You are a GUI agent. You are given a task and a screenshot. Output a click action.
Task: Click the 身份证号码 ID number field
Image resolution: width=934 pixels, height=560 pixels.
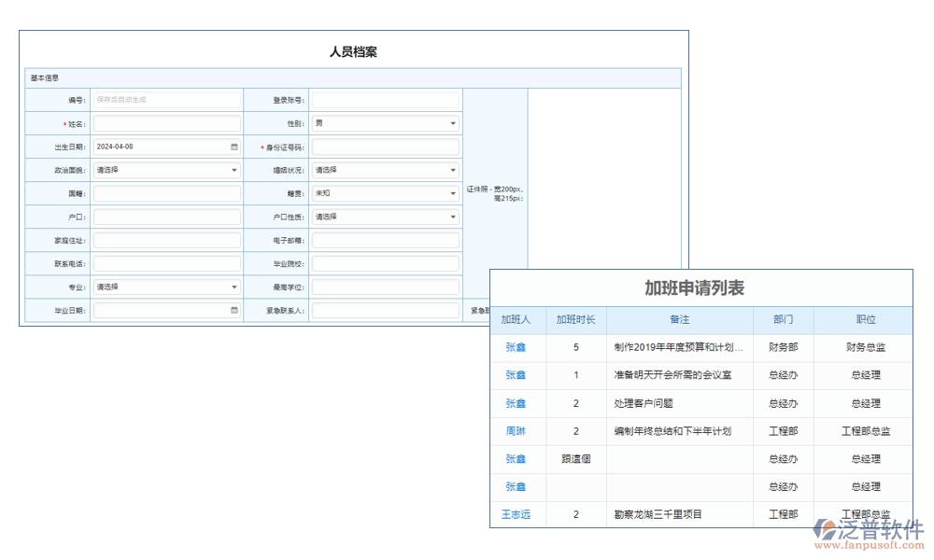(x=385, y=146)
